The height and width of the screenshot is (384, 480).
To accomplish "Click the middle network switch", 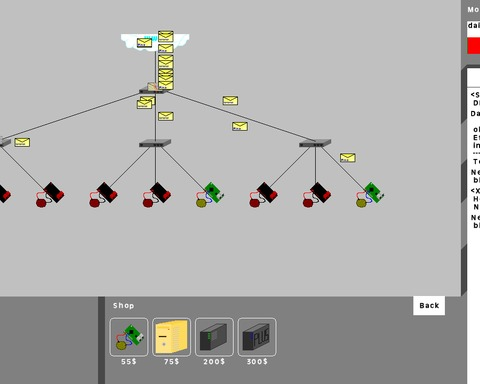I will [155, 143].
